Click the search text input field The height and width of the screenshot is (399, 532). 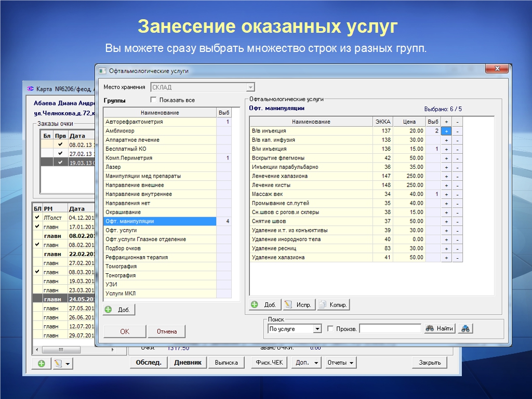(x=390, y=329)
